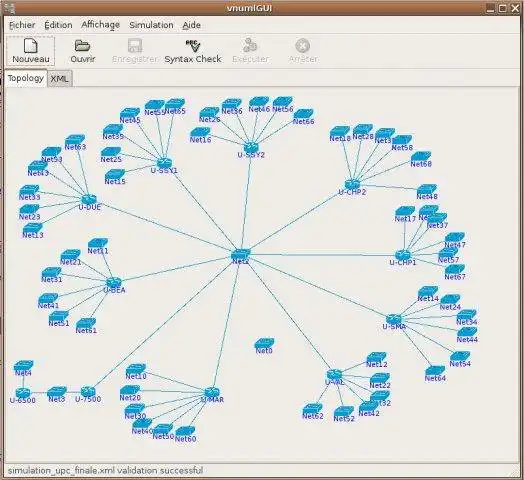Open the Aide menu
Screen dimensions: 524x480
click(191, 25)
